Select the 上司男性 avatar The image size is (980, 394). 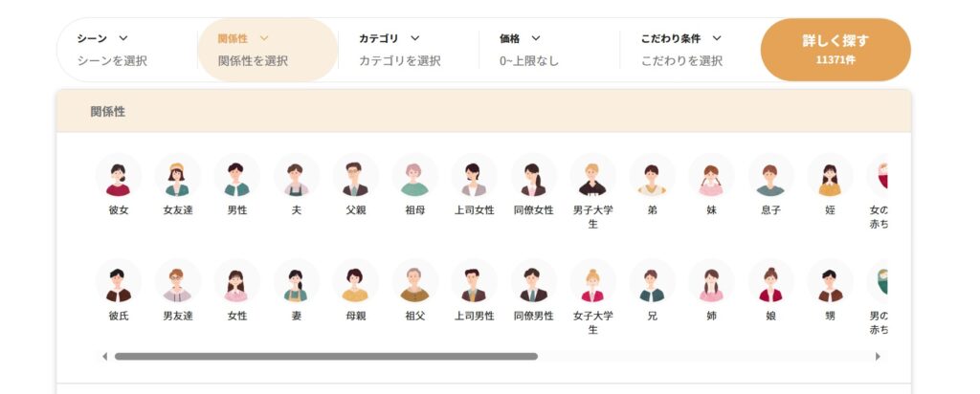click(x=474, y=282)
